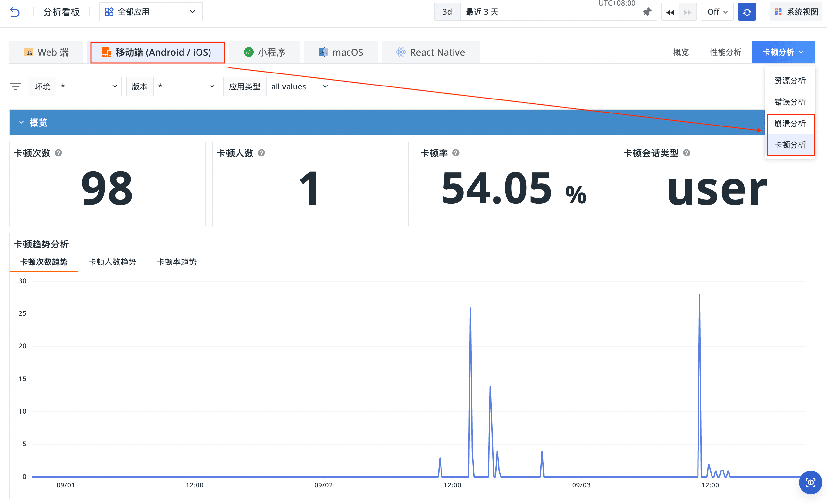Click help icon next to 卡顿会话类型
This screenshot has width=827, height=504.
(687, 153)
